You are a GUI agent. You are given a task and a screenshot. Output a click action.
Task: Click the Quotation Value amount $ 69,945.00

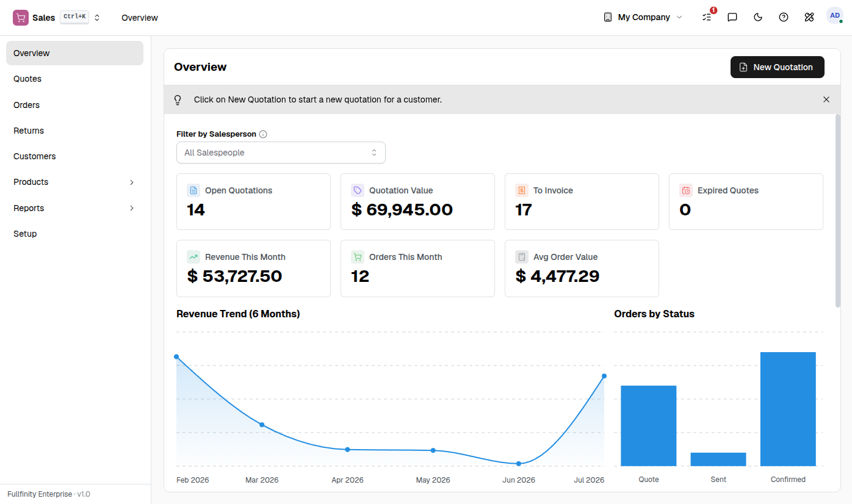pos(402,210)
